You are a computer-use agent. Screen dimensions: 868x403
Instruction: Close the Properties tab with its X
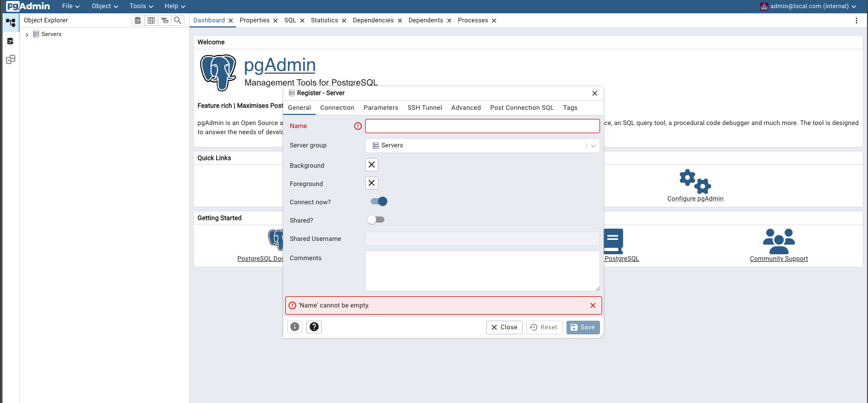pos(276,21)
